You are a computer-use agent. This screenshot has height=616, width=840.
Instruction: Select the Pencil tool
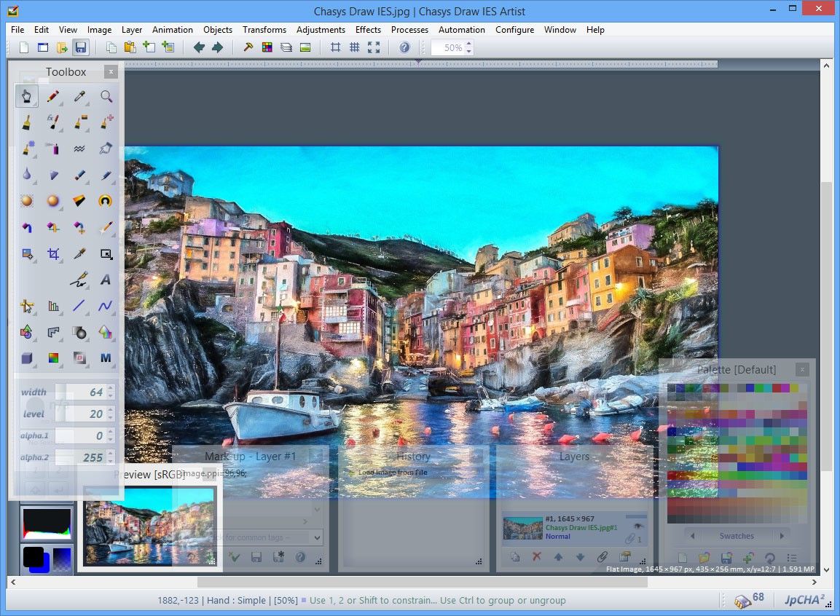coord(53,96)
